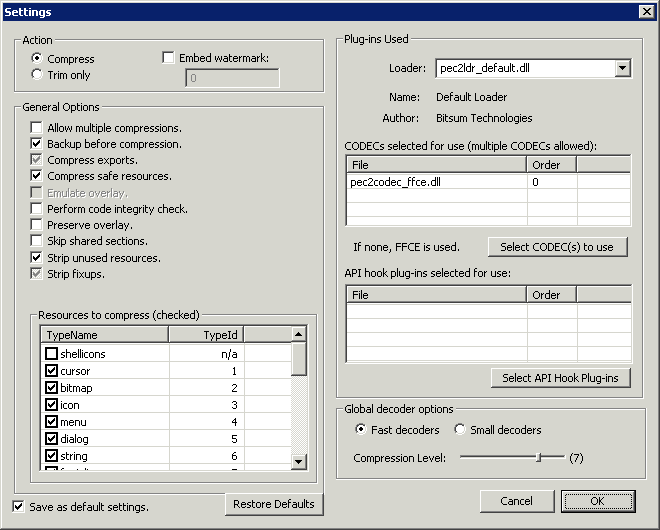Open the Loader dropdown list
This screenshot has height=530, width=660.
tap(622, 69)
